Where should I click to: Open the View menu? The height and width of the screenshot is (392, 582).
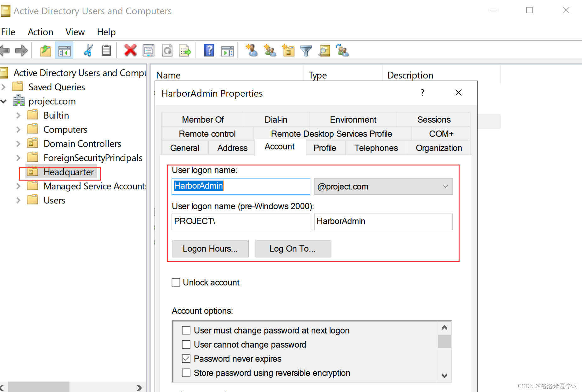75,32
